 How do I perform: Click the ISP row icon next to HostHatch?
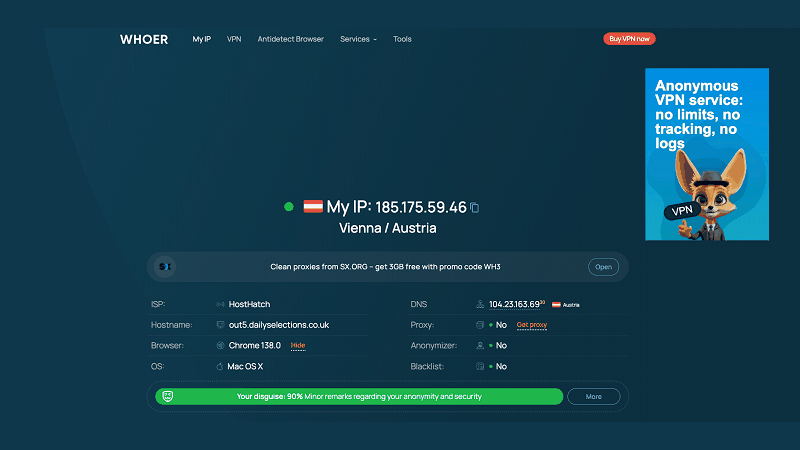coord(220,305)
